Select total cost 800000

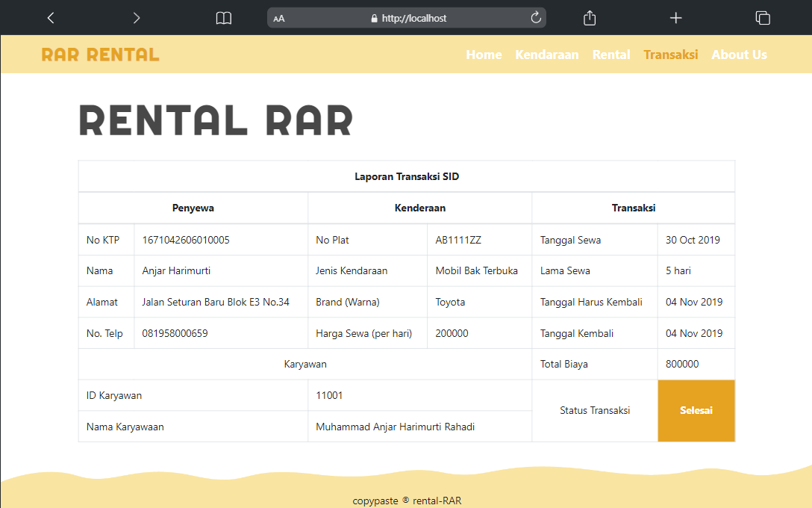[682, 364]
